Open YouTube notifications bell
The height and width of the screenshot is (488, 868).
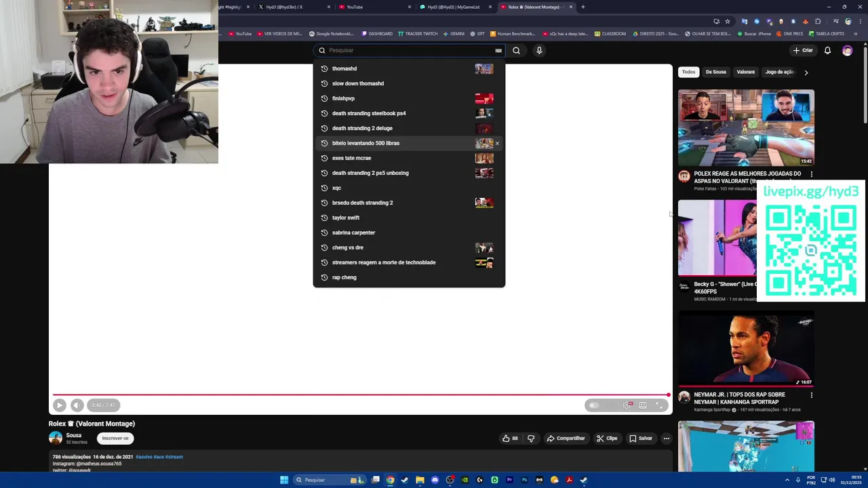827,50
